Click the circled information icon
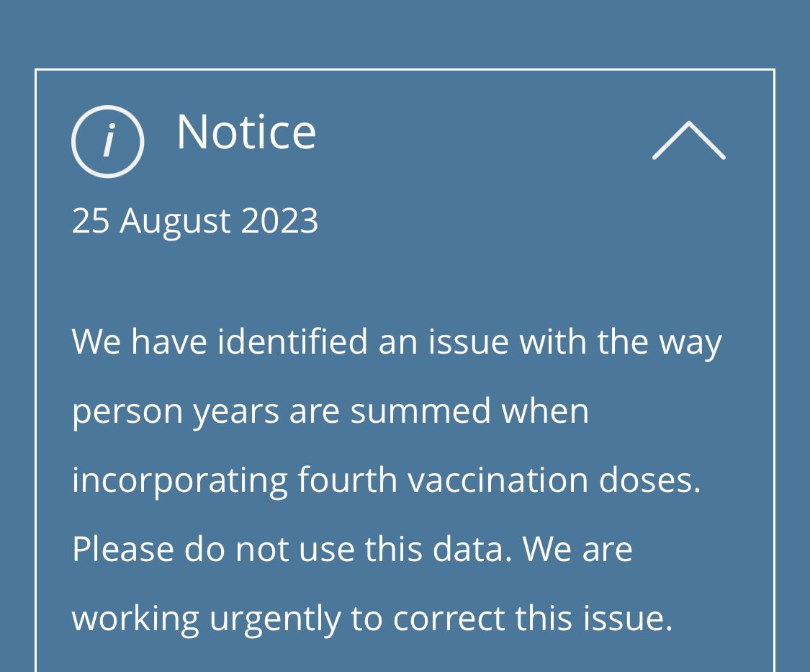The width and height of the screenshot is (810, 672). tap(108, 142)
